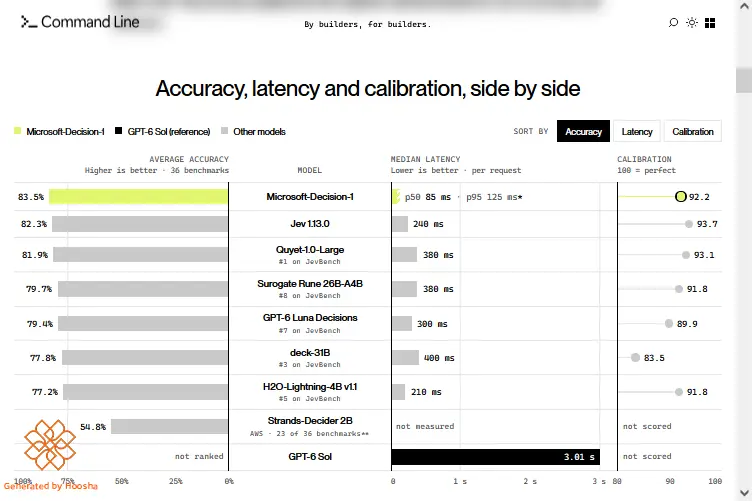
Task: Select the Quyet-1.0-Large model name
Action: (x=310, y=250)
